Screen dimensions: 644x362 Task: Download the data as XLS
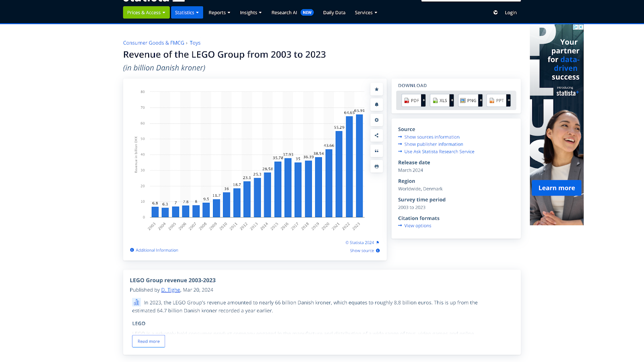coord(440,101)
